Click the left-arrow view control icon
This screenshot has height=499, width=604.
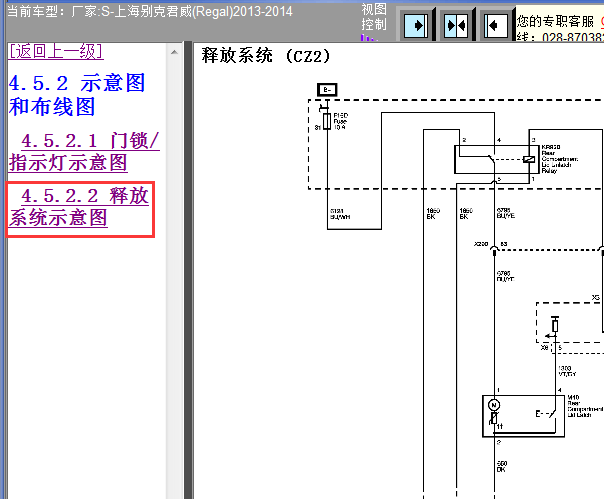(496, 25)
